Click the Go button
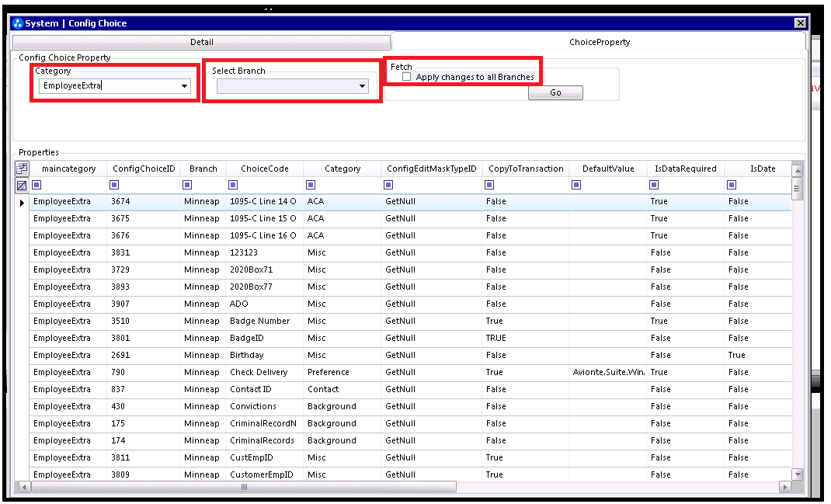Viewport: 831px width, 504px height. [x=555, y=92]
